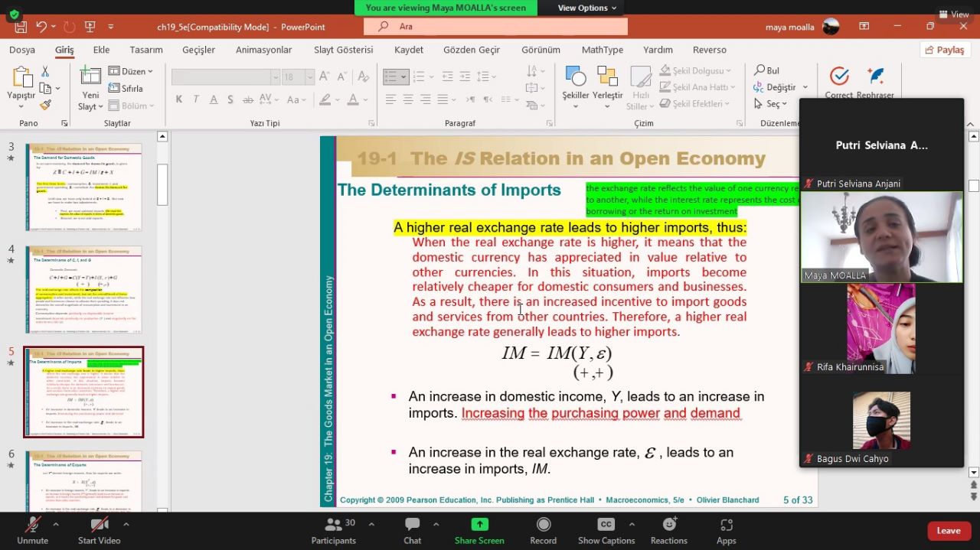Run the Correct checker add-in

(x=839, y=83)
